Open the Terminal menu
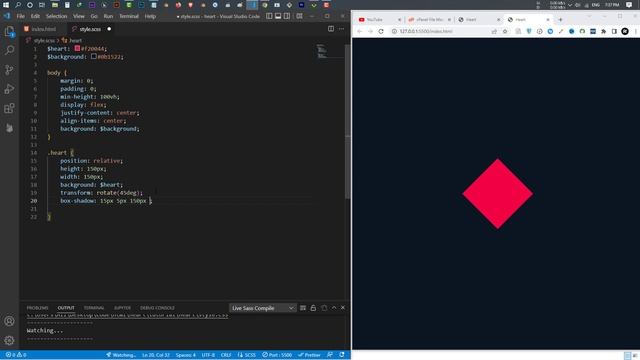The image size is (640, 360). coord(129,16)
